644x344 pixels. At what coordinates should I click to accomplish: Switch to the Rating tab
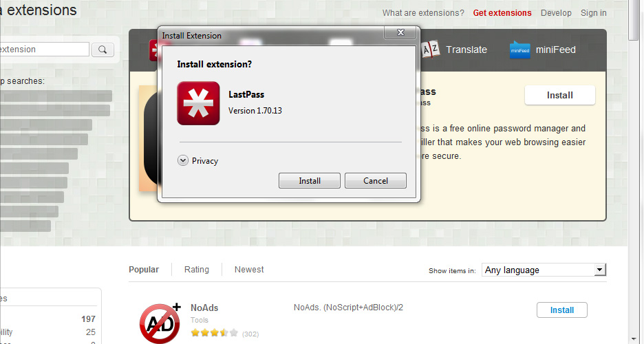(196, 269)
